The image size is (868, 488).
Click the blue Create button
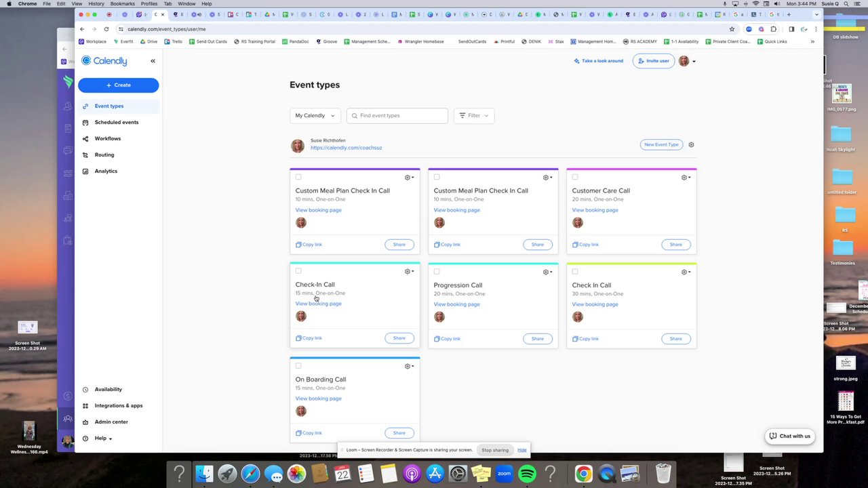tap(119, 85)
